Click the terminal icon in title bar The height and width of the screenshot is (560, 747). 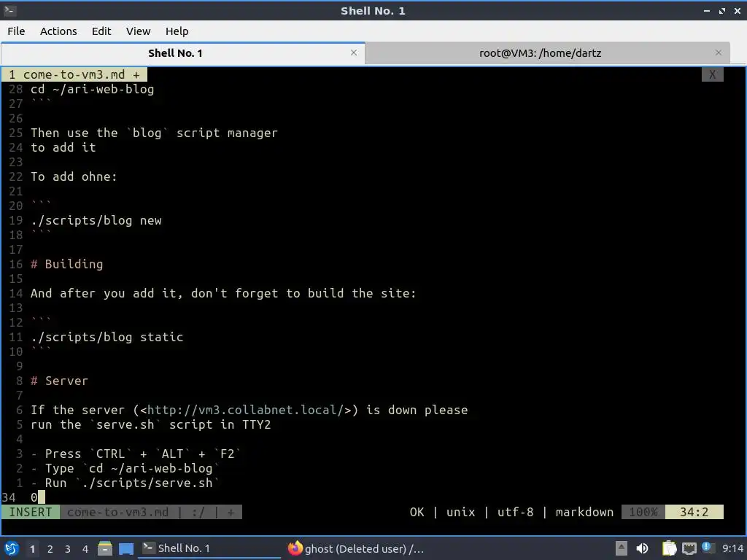9,10
